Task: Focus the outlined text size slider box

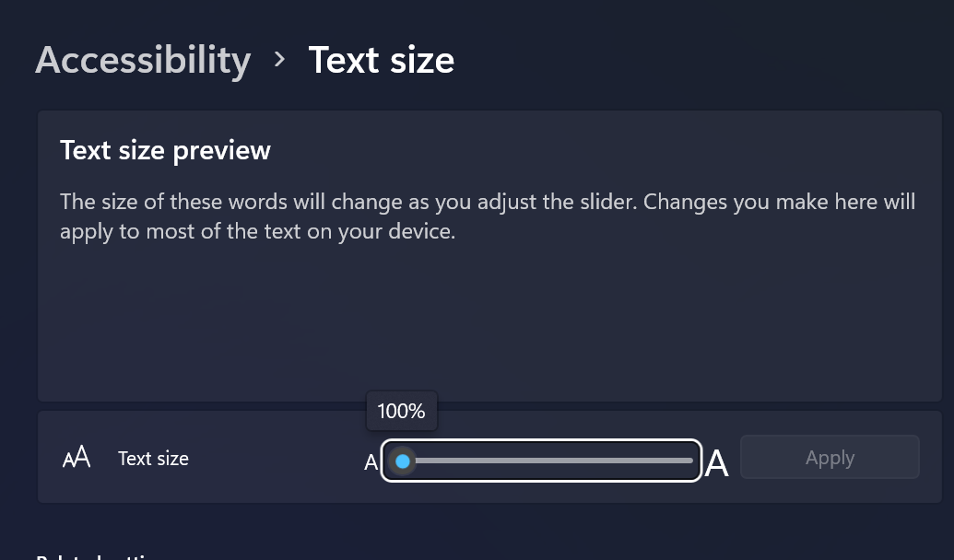Action: pyautogui.click(x=541, y=461)
